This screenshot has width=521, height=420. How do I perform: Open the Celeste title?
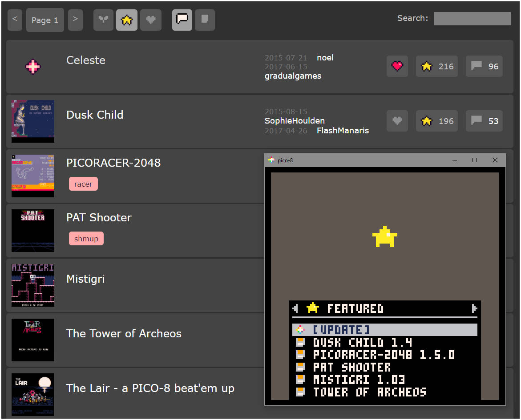click(x=86, y=60)
